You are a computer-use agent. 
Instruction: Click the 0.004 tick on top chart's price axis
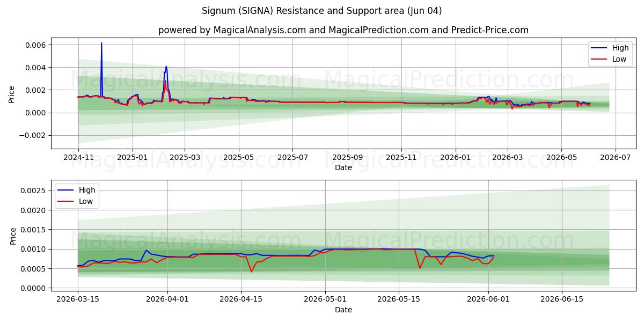[36, 68]
